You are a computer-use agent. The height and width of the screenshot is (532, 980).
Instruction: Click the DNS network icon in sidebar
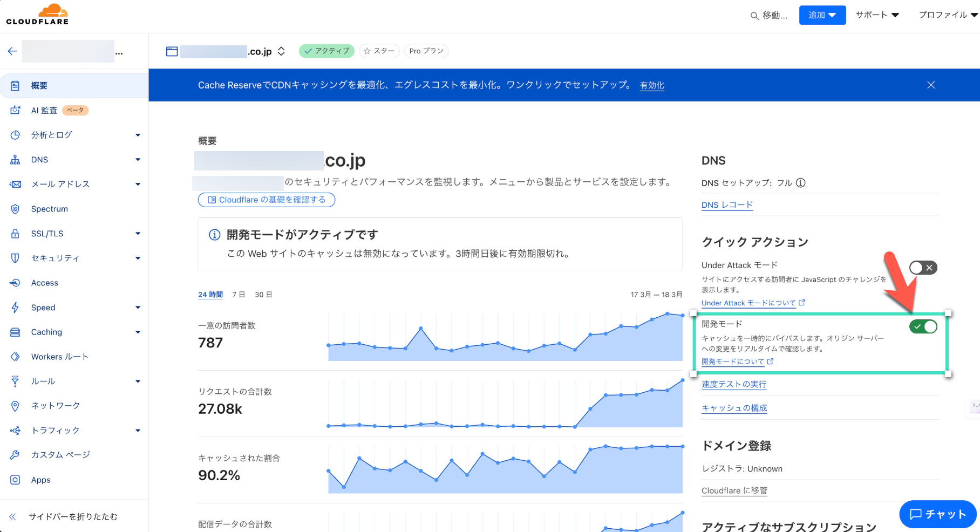(x=15, y=160)
